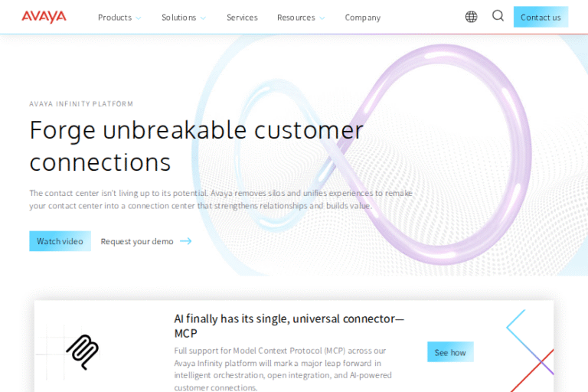This screenshot has height=392, width=588.
Task: Expand the Solutions dropdown chevron
Action: [203, 18]
